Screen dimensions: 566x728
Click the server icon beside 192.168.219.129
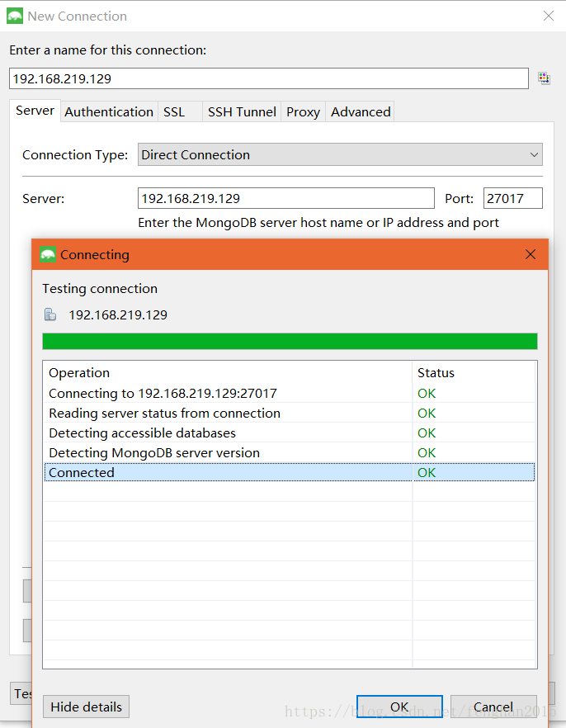point(50,314)
